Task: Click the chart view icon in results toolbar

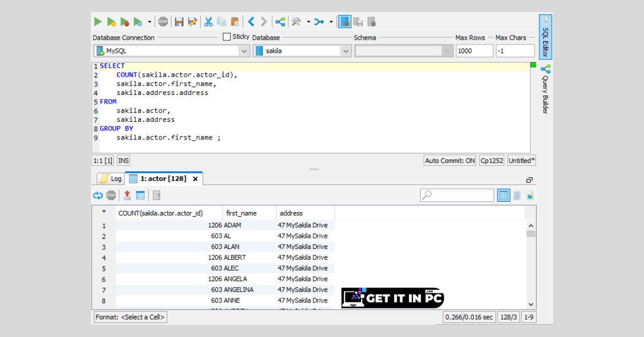Action: click(530, 195)
